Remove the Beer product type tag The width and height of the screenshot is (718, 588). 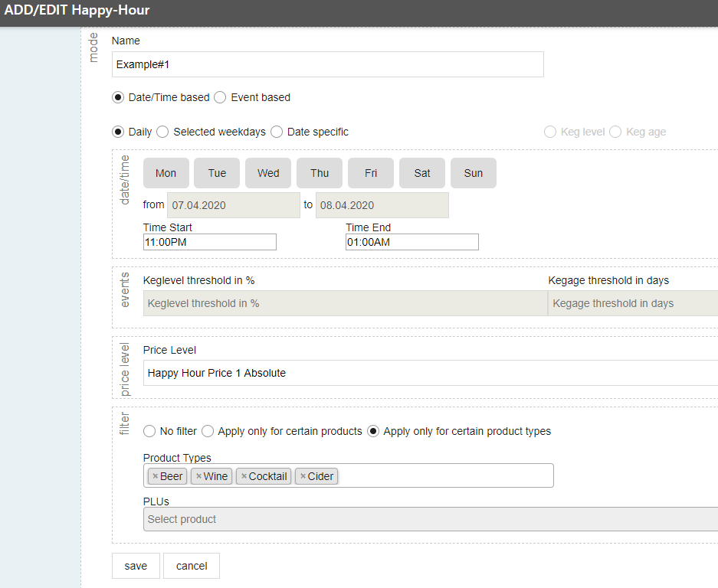click(x=156, y=476)
